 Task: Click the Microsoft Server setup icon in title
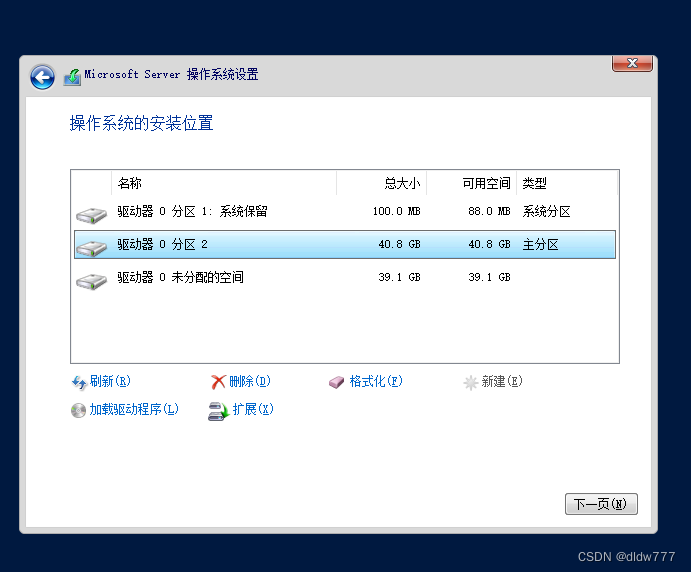tap(72, 77)
